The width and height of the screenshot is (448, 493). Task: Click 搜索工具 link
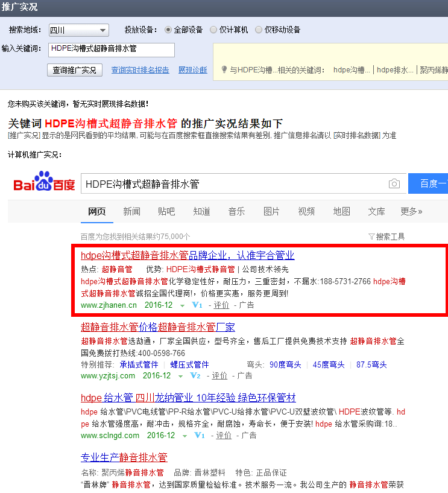pos(390,237)
